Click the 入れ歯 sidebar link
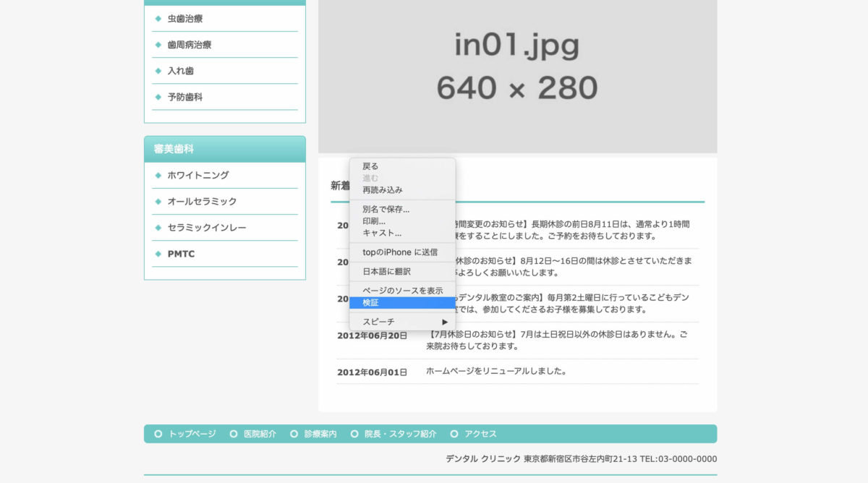The height and width of the screenshot is (483, 868). coord(180,71)
